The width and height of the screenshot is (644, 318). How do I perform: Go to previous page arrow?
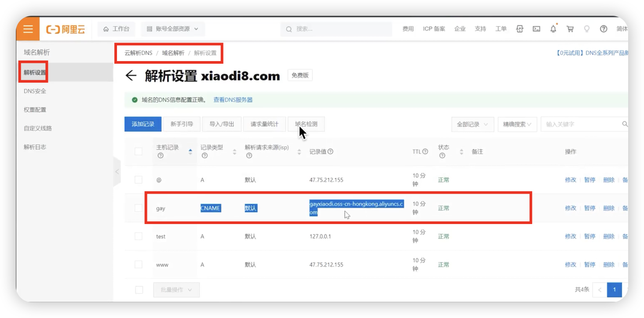coord(600,290)
